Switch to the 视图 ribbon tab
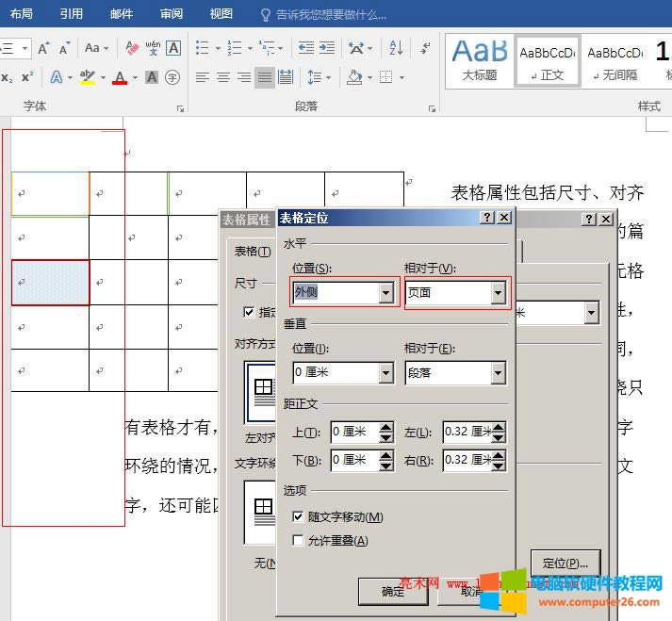This screenshot has width=672, height=621. coord(221,14)
